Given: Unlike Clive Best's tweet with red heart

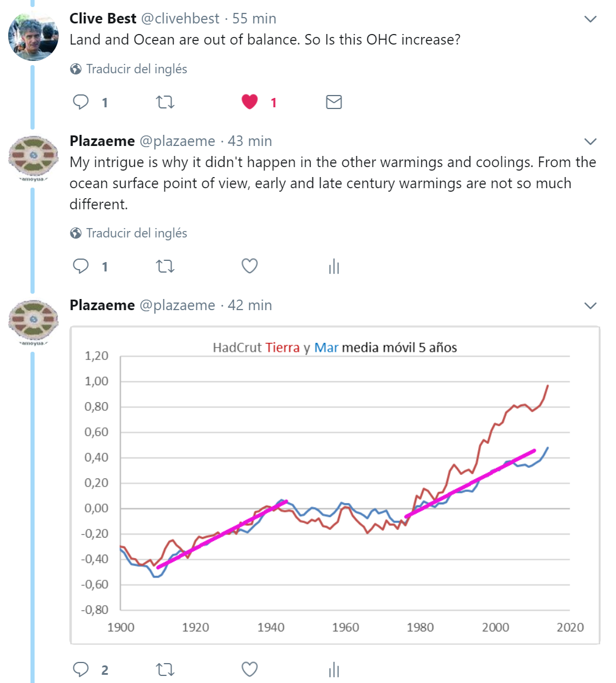Looking at the screenshot, I should coord(250,103).
